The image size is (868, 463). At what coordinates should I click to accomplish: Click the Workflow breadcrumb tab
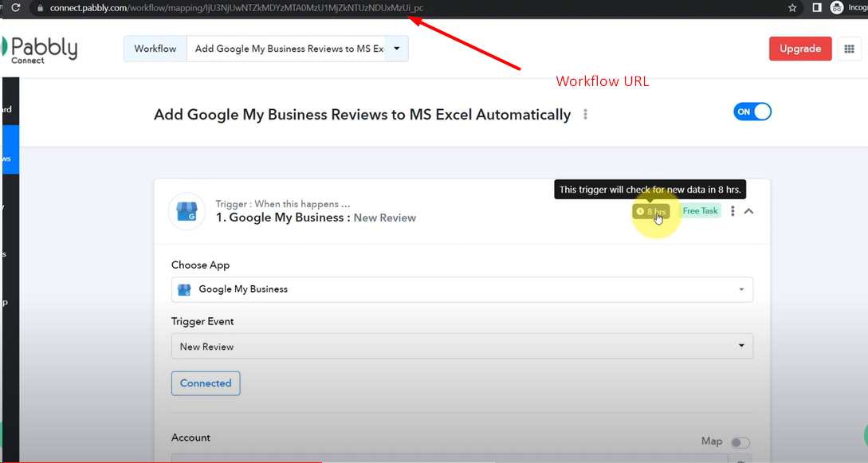[155, 49]
